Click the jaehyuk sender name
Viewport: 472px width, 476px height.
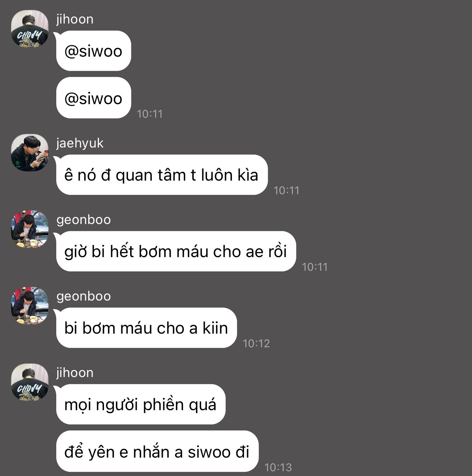[80, 143]
